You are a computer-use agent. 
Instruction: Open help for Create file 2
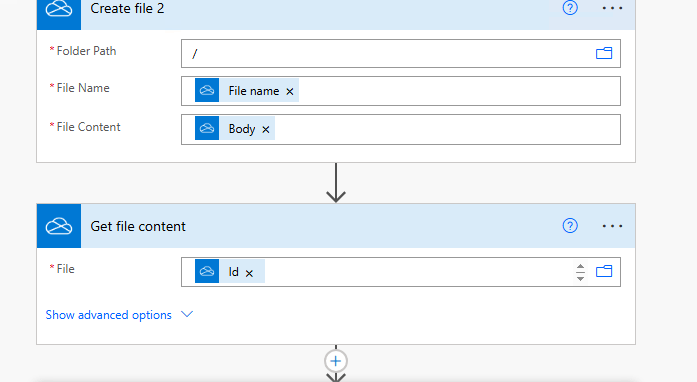[570, 8]
